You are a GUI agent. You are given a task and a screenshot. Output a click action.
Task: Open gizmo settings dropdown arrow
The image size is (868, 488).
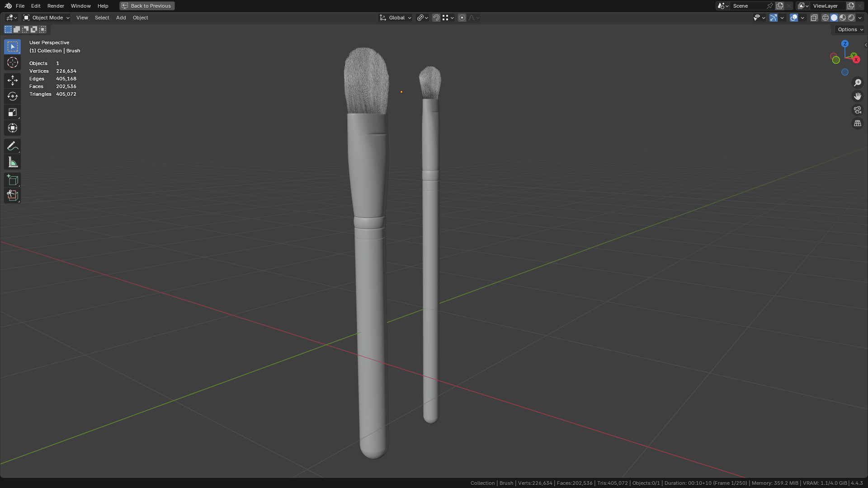point(782,18)
